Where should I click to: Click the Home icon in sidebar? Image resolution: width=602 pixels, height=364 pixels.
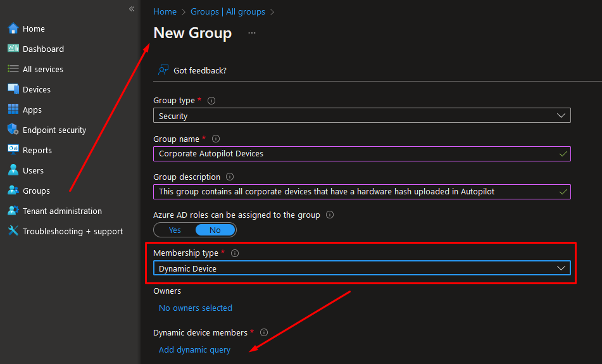coord(13,28)
